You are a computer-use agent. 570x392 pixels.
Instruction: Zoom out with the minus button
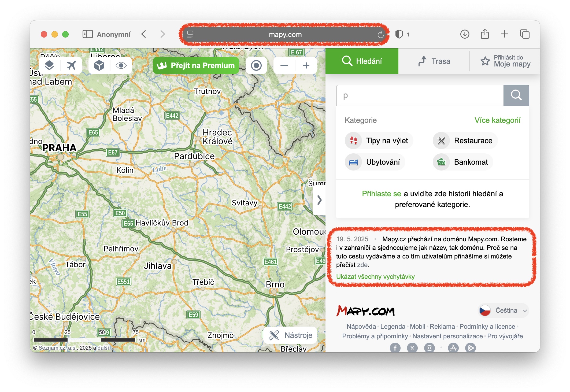[x=284, y=65]
